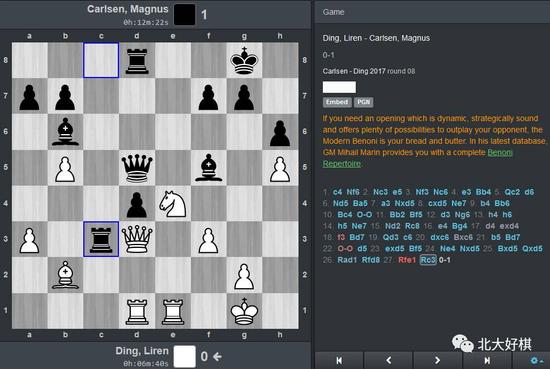Select the black bishop on f5

(208, 167)
